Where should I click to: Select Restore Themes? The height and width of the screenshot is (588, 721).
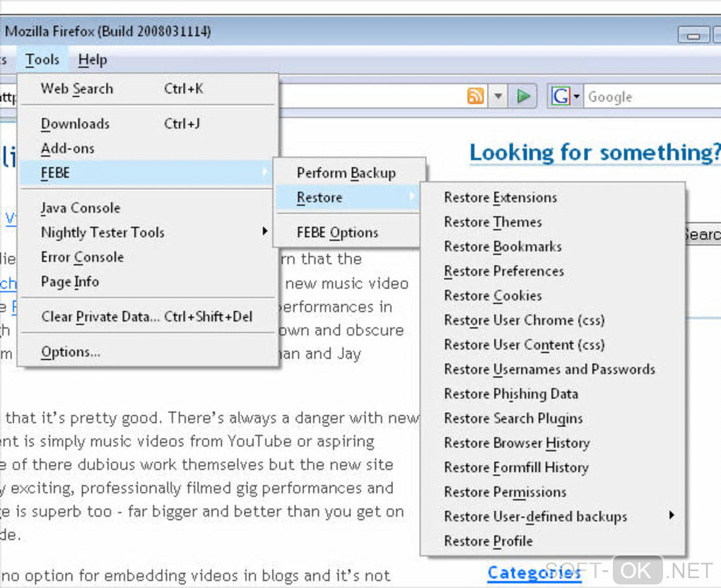click(x=553, y=222)
